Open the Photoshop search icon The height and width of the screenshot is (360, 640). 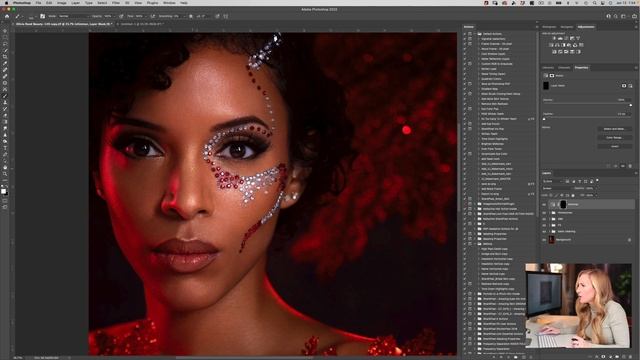pos(616,16)
